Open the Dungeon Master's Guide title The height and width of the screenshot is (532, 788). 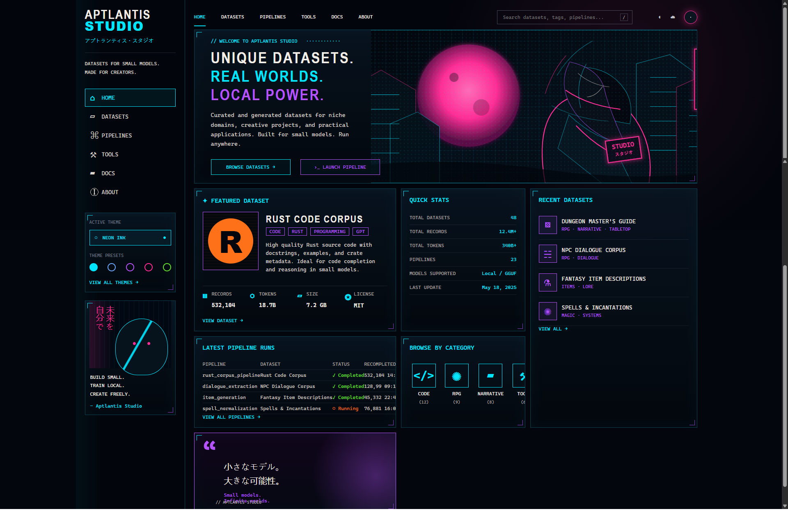(599, 222)
